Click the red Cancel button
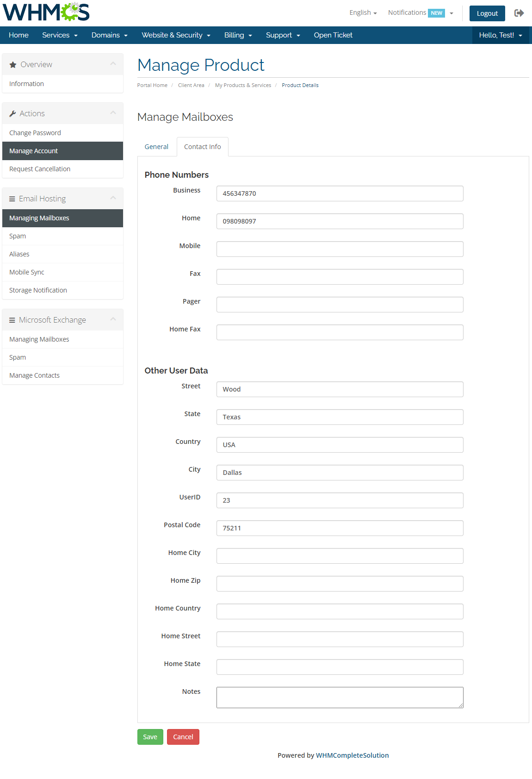 pos(183,737)
